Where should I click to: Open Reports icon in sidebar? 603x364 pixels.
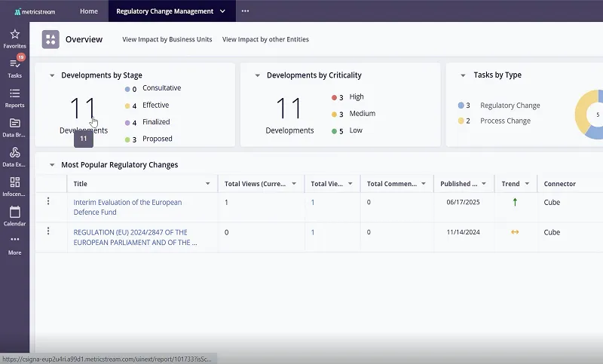coord(14,93)
